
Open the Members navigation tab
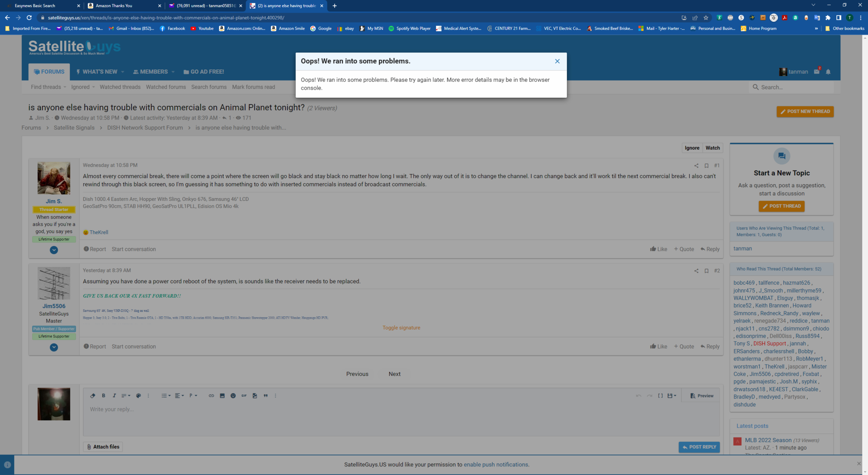tap(154, 72)
